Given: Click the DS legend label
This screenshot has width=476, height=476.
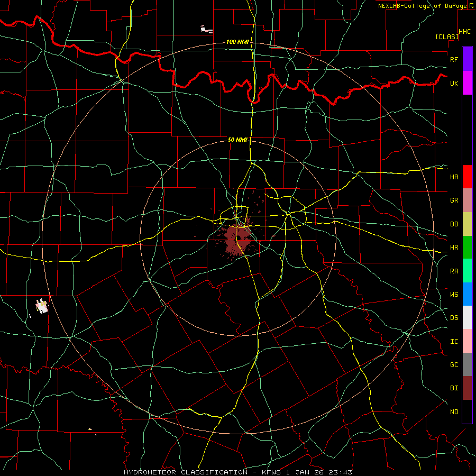Looking at the screenshot, I should pos(454,318).
